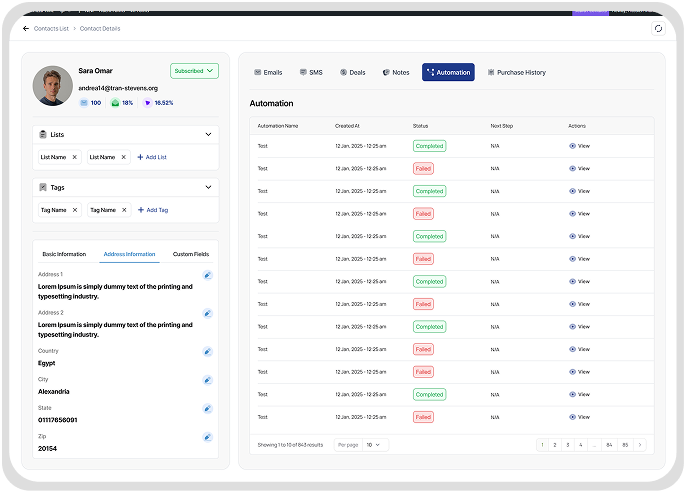
Task: Click the Add Tag button
Action: [x=152, y=210]
